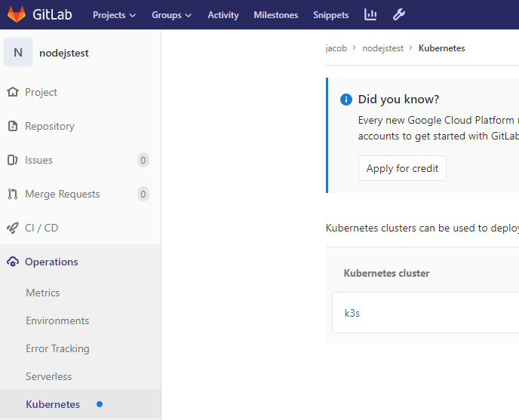The width and height of the screenshot is (519, 420).
Task: Click the GitLab fox logo
Action: coord(17,14)
